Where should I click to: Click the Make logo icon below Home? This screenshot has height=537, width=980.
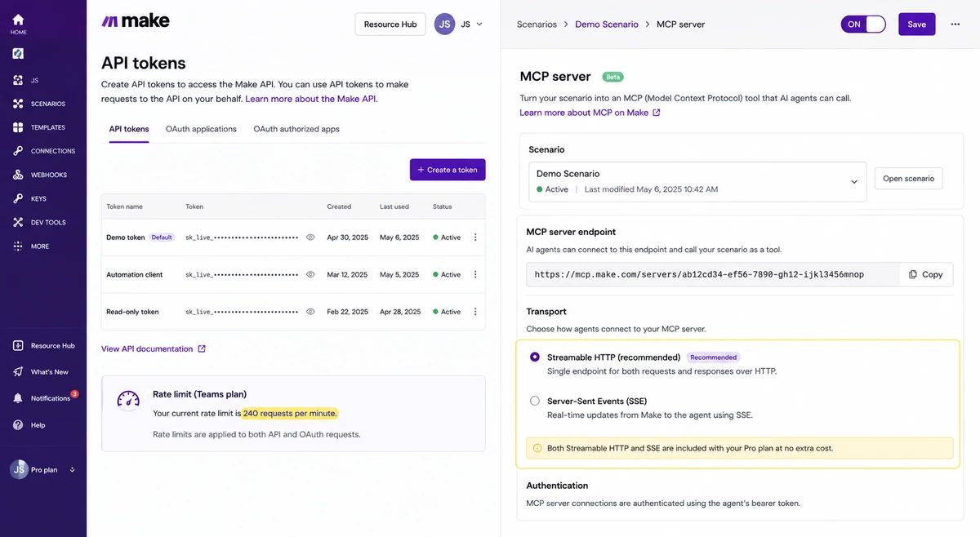point(18,53)
